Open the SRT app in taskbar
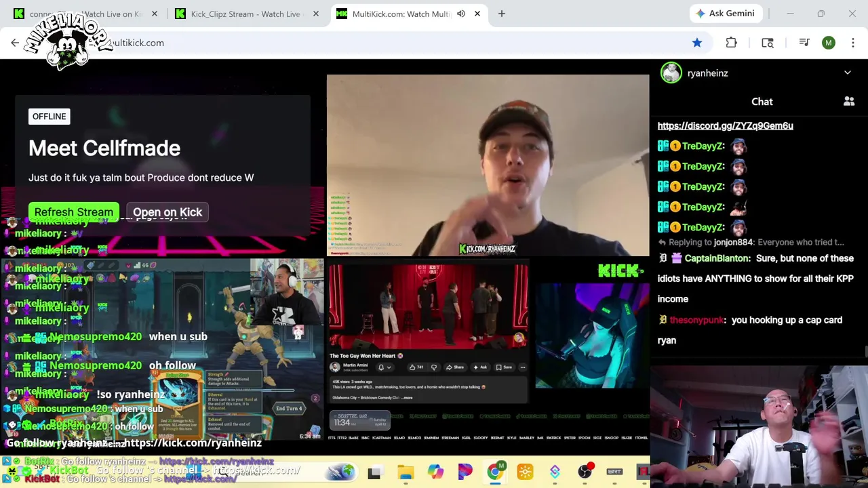This screenshot has width=868, height=488. [614, 472]
